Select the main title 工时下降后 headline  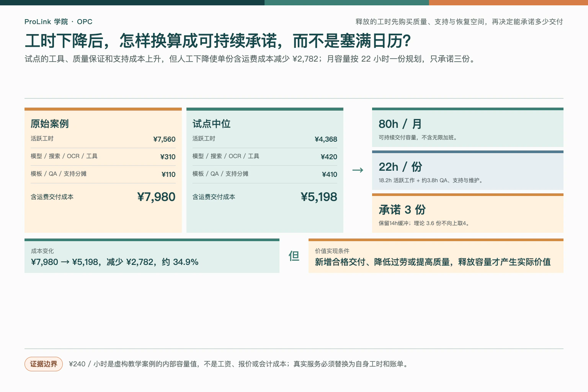[218, 41]
